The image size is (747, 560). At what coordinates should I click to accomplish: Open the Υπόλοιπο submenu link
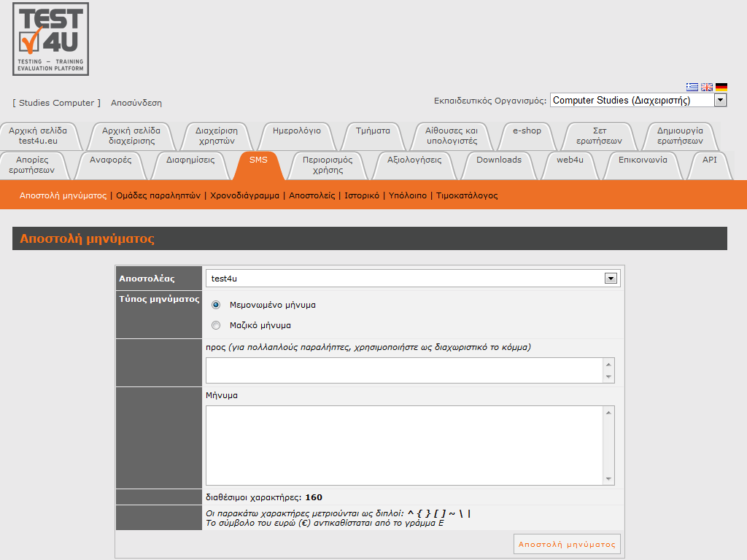point(408,195)
